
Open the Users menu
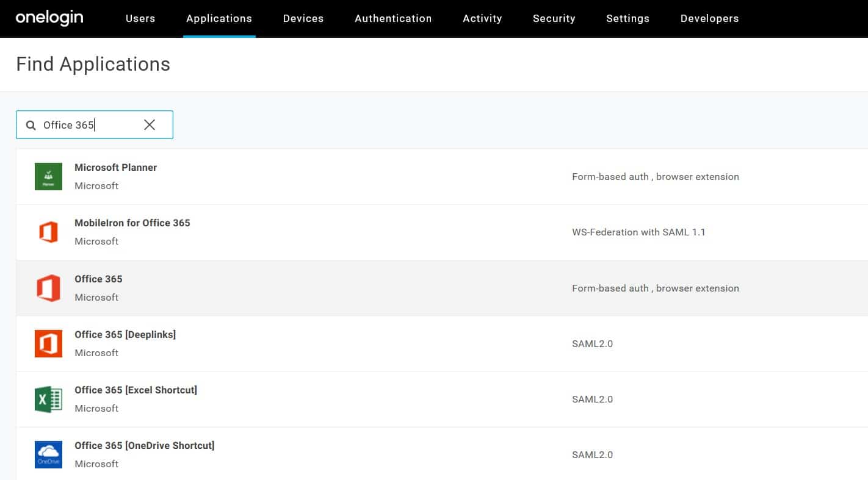[x=140, y=18]
